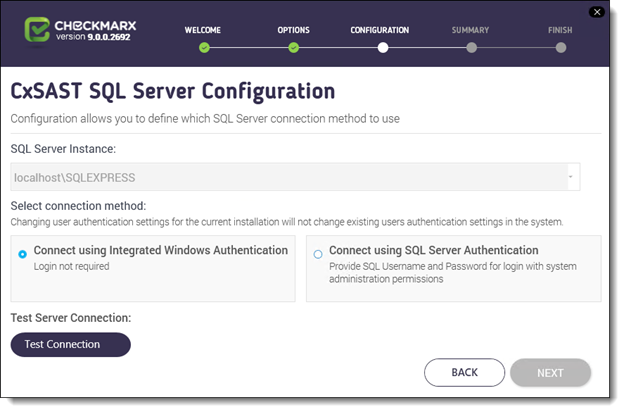Click the 'SQL Server Instance:' label
Viewport: 624px width, 412px height.
[x=63, y=149]
